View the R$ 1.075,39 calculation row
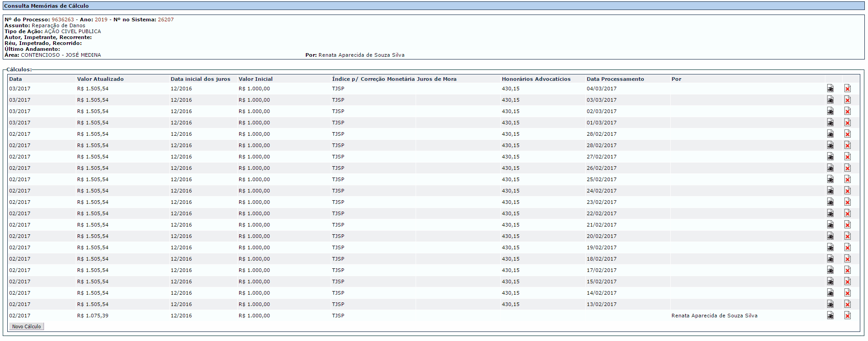This screenshot has height=341, width=868. [830, 316]
